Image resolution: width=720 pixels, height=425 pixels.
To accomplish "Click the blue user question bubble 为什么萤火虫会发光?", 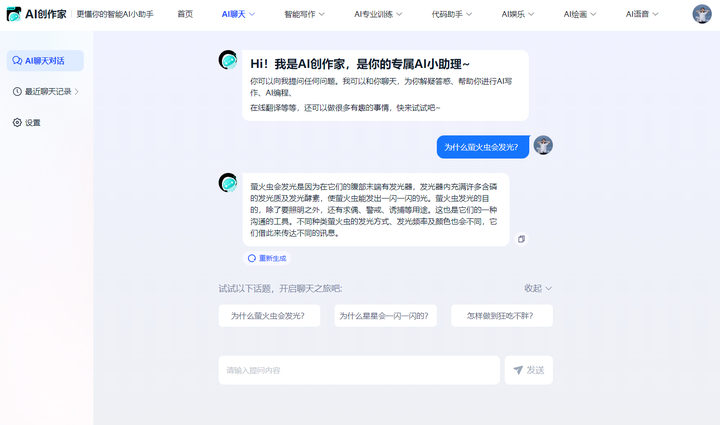I will (x=483, y=147).
